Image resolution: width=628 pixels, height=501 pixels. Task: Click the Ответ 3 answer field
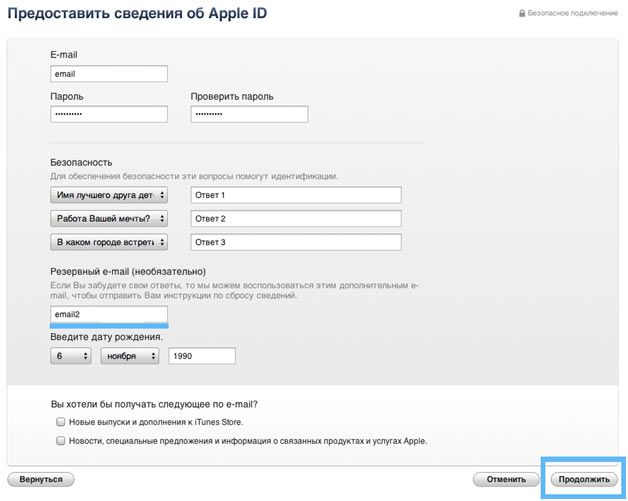[296, 242]
